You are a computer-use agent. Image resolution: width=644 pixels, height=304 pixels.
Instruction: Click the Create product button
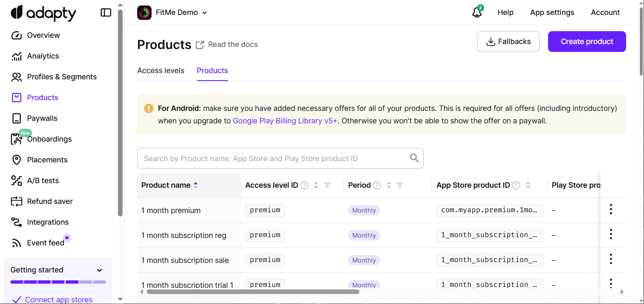pyautogui.click(x=587, y=42)
